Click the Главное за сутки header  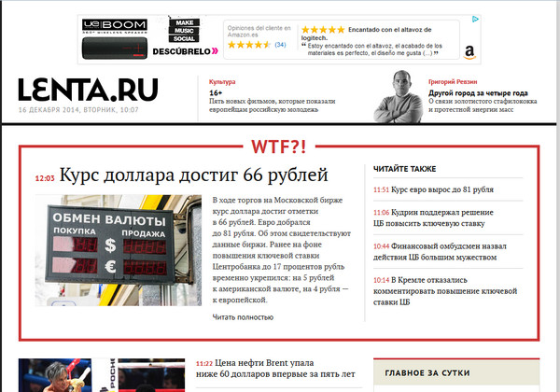[426, 373]
